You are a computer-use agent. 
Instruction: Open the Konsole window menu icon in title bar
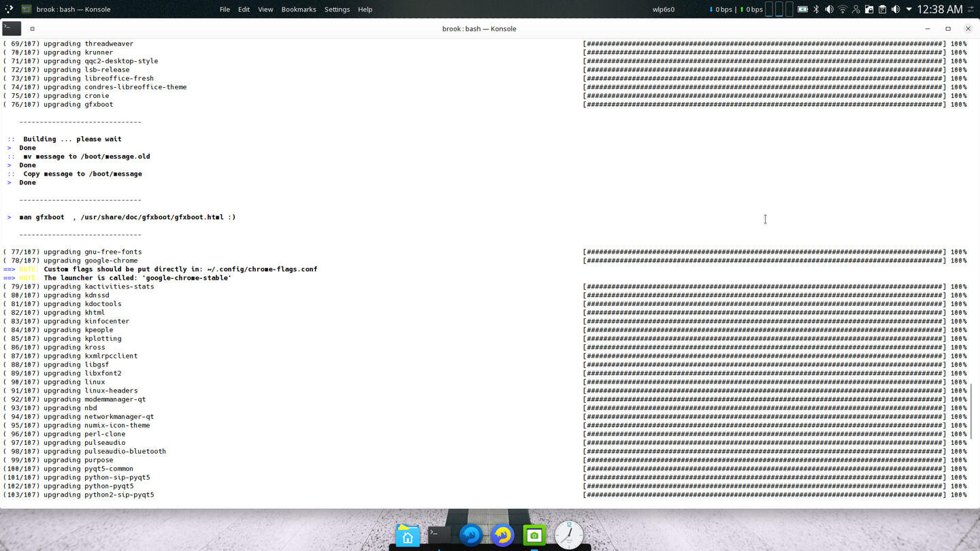12,29
